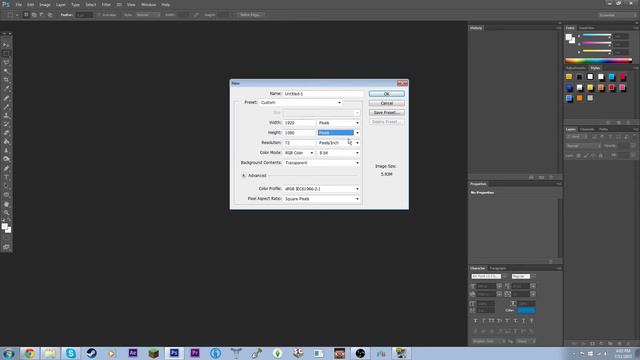Open the Height units dropdown
The image size is (640, 360).
tap(338, 133)
